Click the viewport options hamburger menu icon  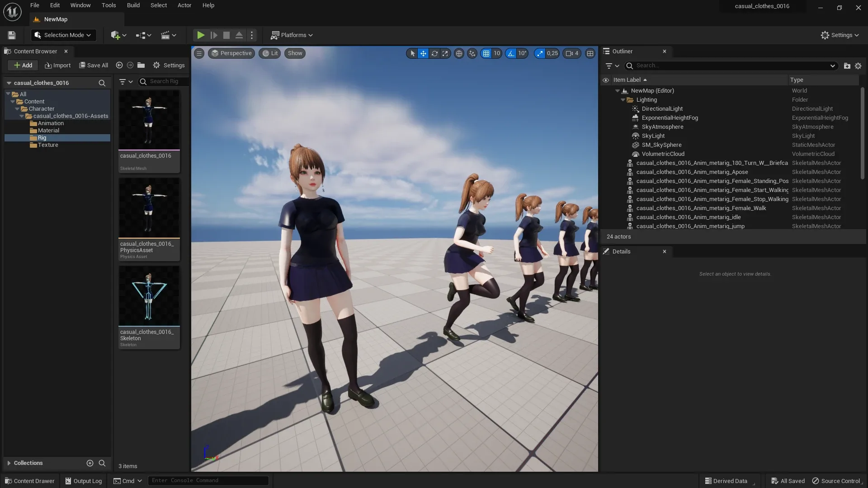[x=199, y=53]
